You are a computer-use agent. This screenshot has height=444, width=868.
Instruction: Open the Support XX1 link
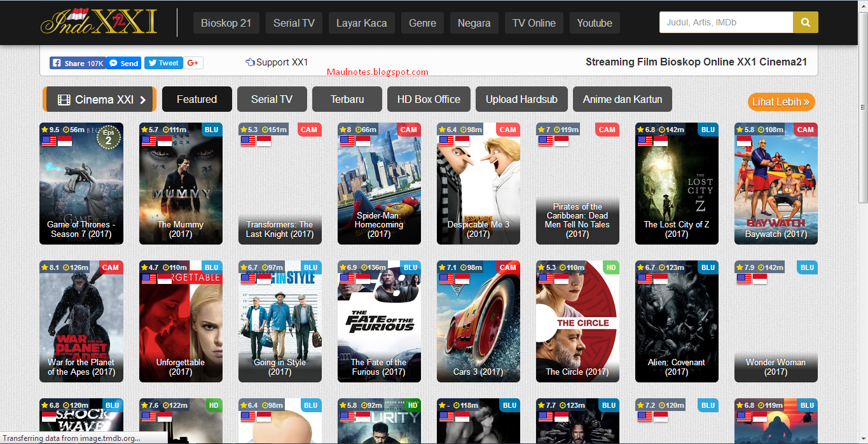point(277,62)
